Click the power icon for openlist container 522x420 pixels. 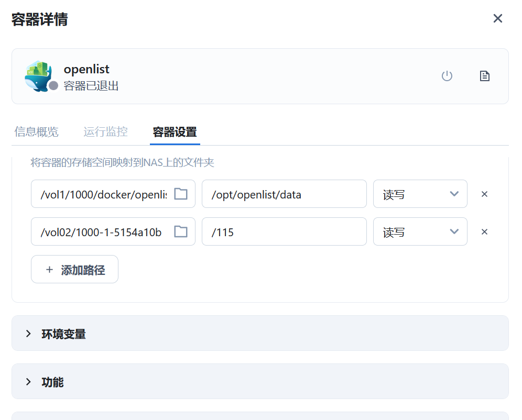tap(447, 76)
